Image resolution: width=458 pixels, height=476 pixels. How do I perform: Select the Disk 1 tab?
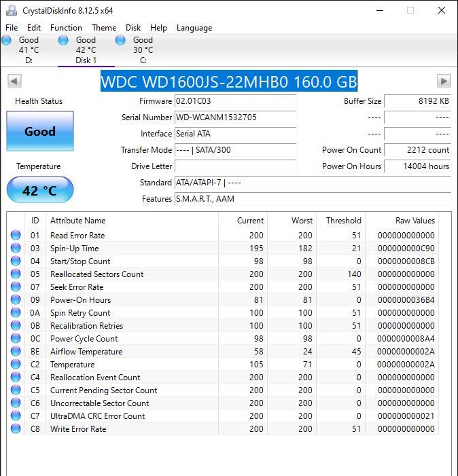pos(86,50)
